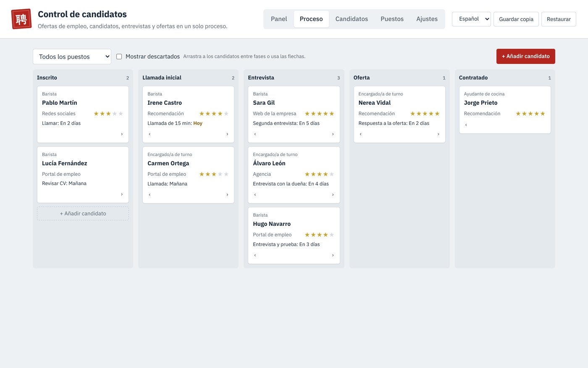This screenshot has height=368, width=588.
Task: Open the Todos los puestos dropdown
Action: pyautogui.click(x=72, y=56)
